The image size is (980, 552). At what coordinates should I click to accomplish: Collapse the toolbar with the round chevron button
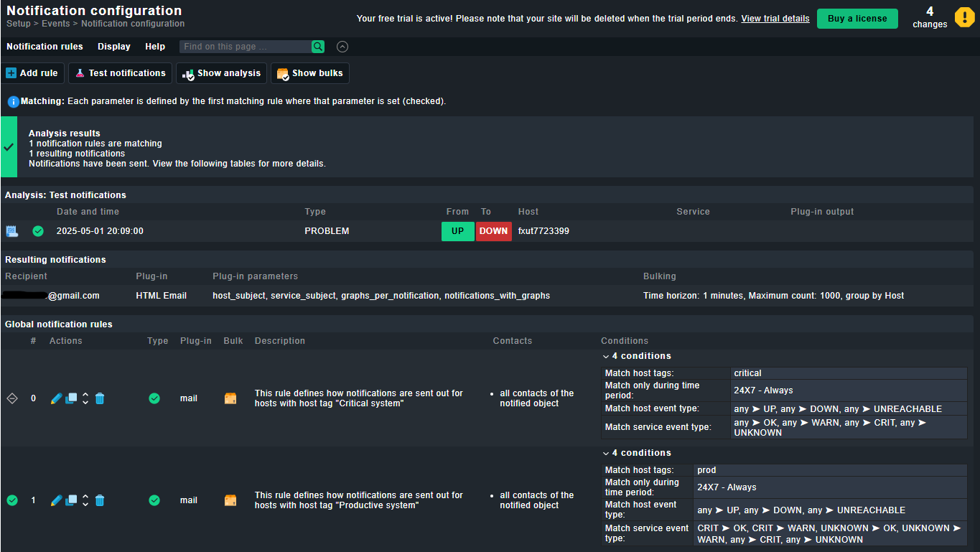click(342, 47)
